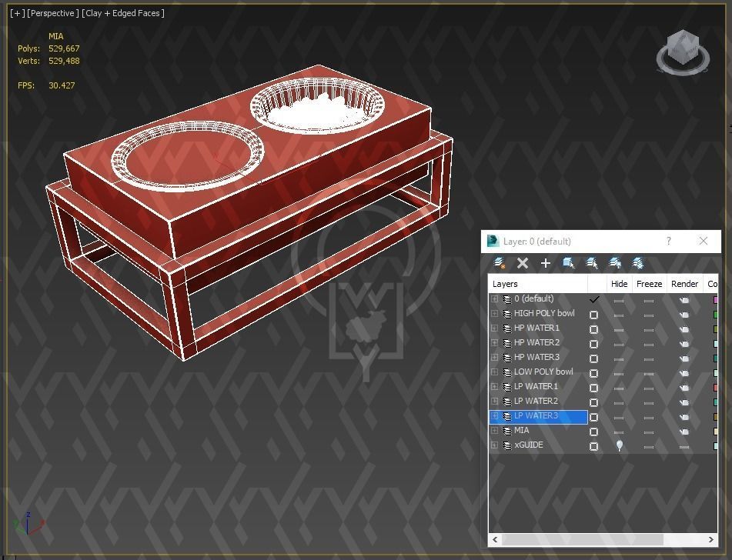The height and width of the screenshot is (560, 732).
Task: Close the Layer dialog
Action: (703, 241)
